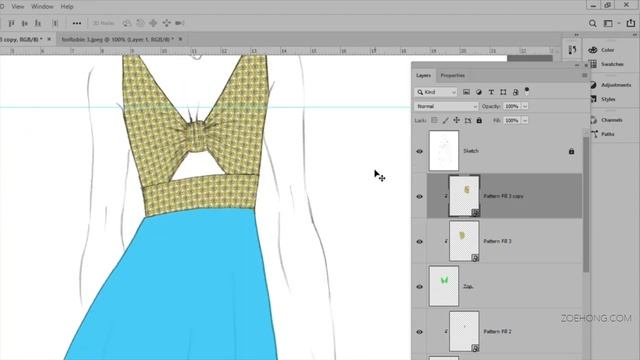Hide the Sketch layer
Screen dimensions: 640x360
point(419,151)
